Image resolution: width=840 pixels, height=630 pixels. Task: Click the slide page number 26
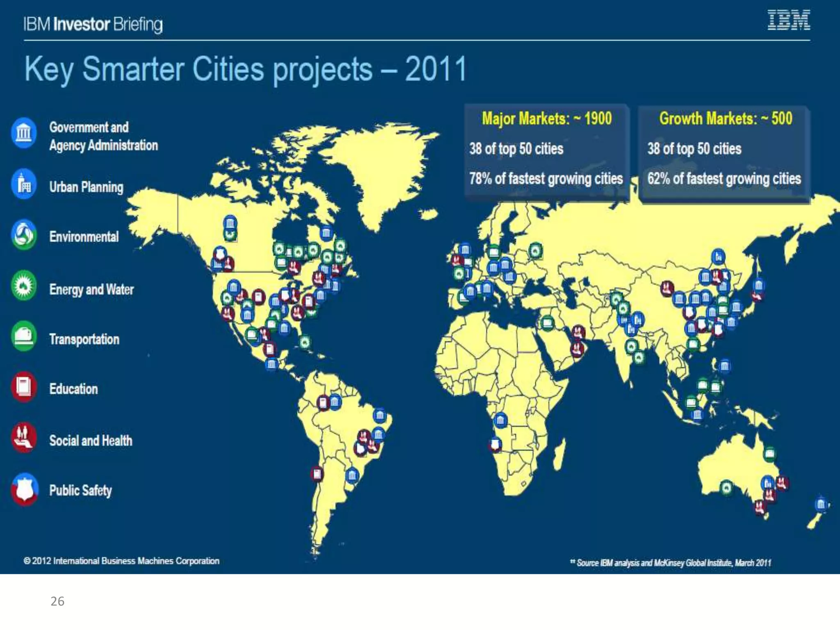click(57, 601)
